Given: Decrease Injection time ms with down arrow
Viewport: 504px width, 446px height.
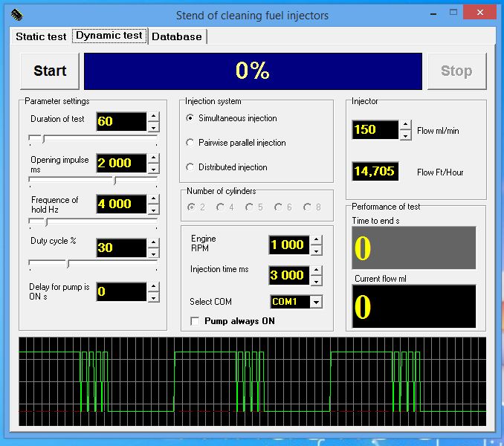Looking at the screenshot, I should point(317,281).
